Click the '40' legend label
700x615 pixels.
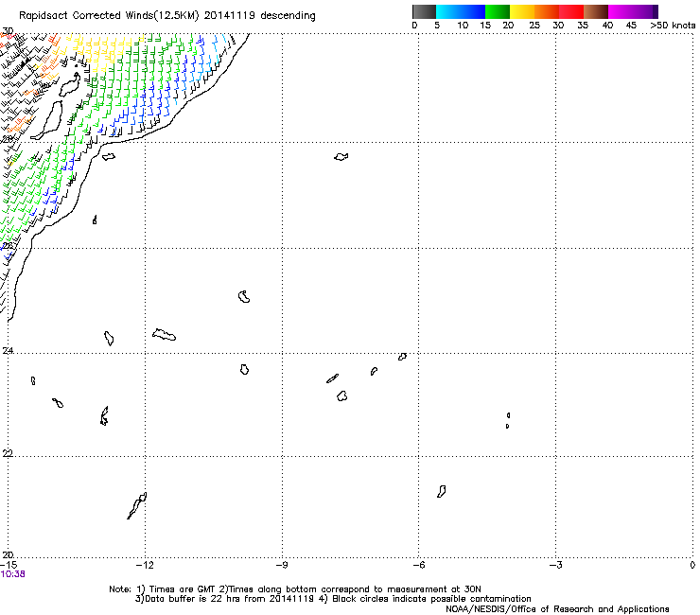(607, 26)
